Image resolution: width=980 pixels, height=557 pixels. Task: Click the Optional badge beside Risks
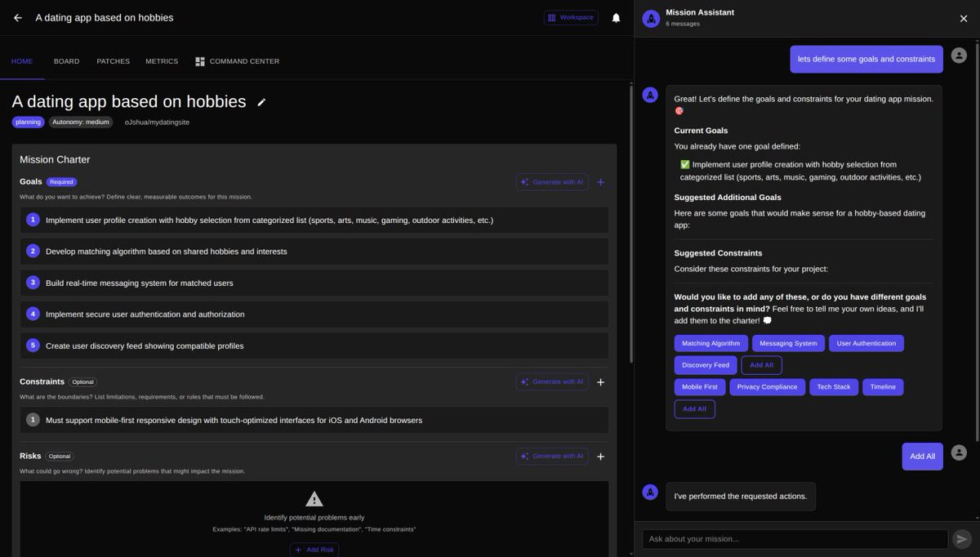[60, 456]
